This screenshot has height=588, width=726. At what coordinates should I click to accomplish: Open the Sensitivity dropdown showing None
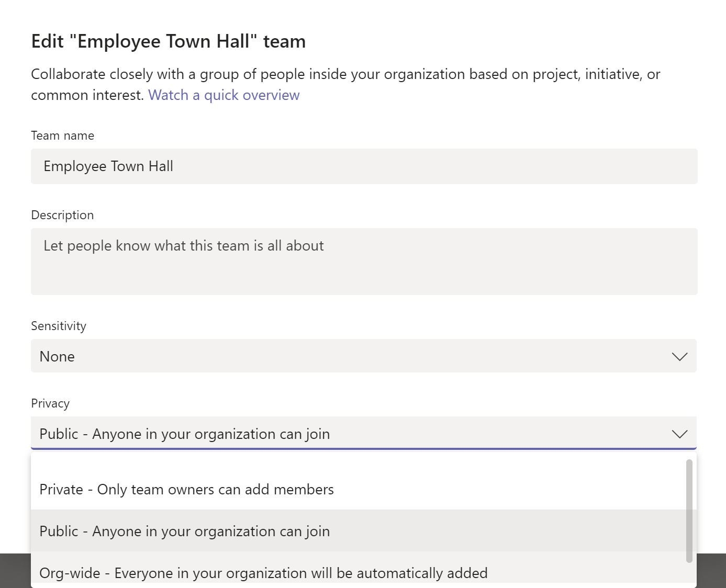click(x=364, y=356)
